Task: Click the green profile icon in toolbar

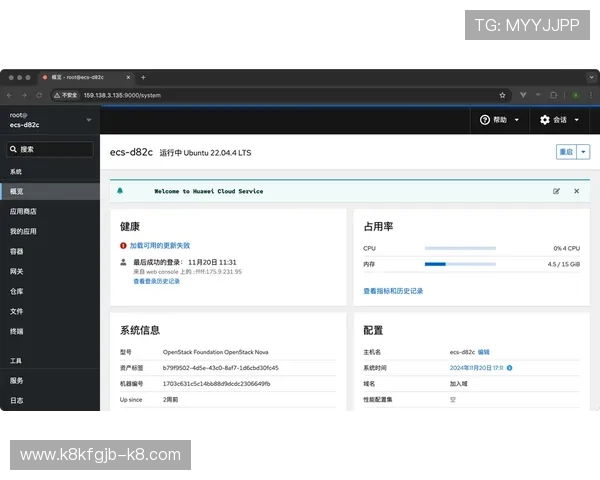Action: point(576,95)
